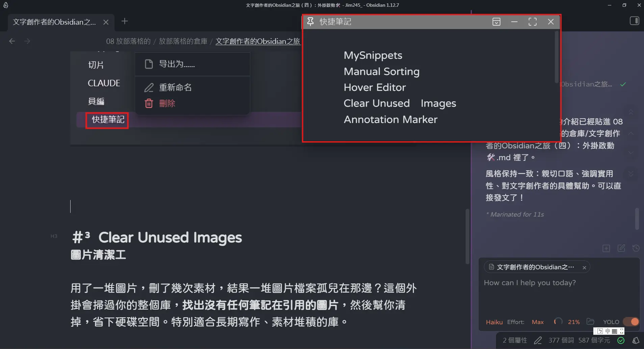Close the 快捷筆記 hover popover

551,22
